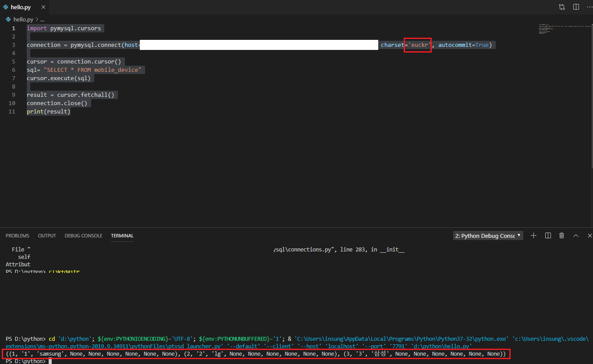
Task: Click '삼성' value in terminal output
Action: (381, 354)
